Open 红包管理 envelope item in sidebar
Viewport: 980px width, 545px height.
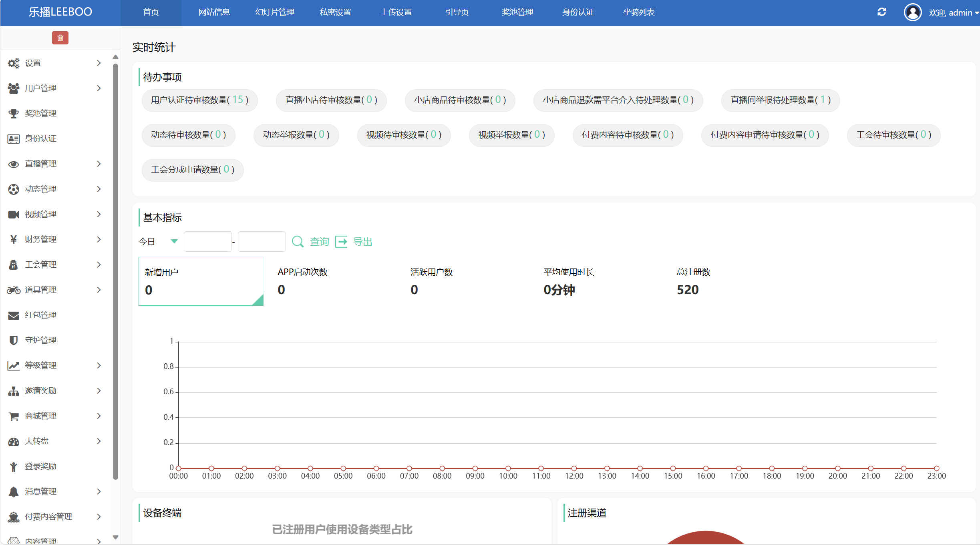point(40,315)
